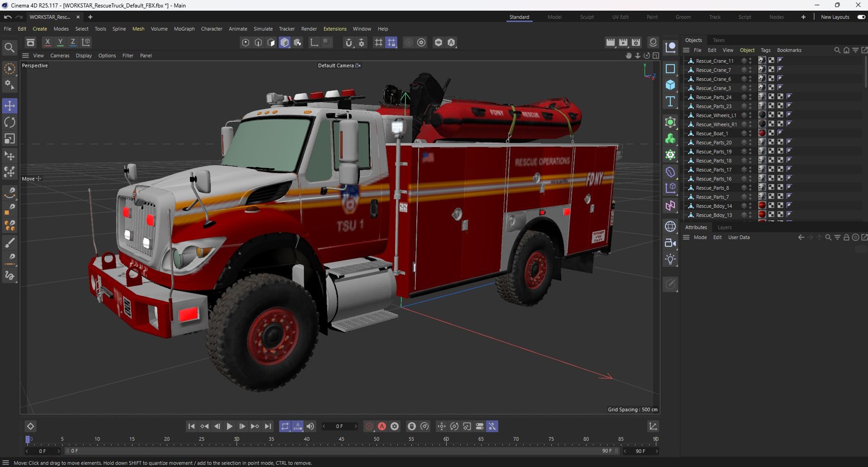Image resolution: width=868 pixels, height=467 pixels.
Task: Play the animation forward
Action: pos(230,426)
